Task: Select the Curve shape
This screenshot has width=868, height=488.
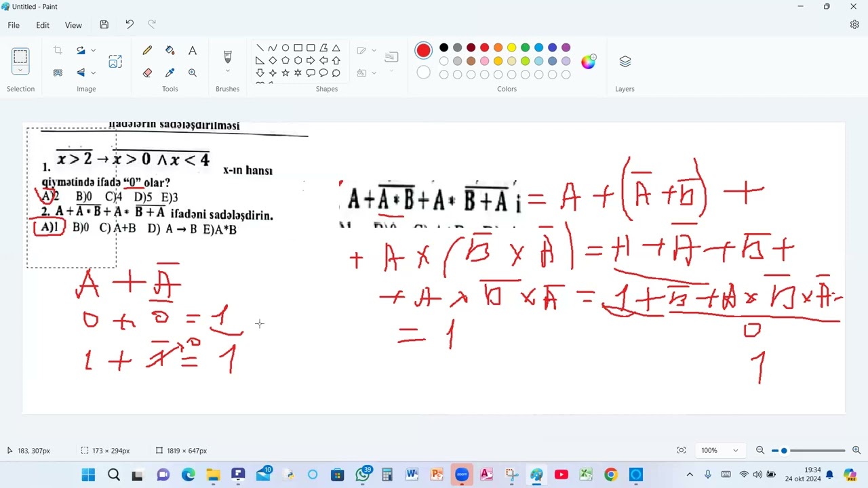Action: click(x=273, y=47)
